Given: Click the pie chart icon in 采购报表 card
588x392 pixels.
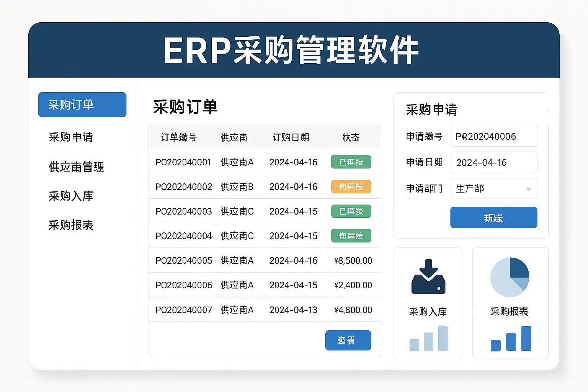Looking at the screenshot, I should pos(510,277).
